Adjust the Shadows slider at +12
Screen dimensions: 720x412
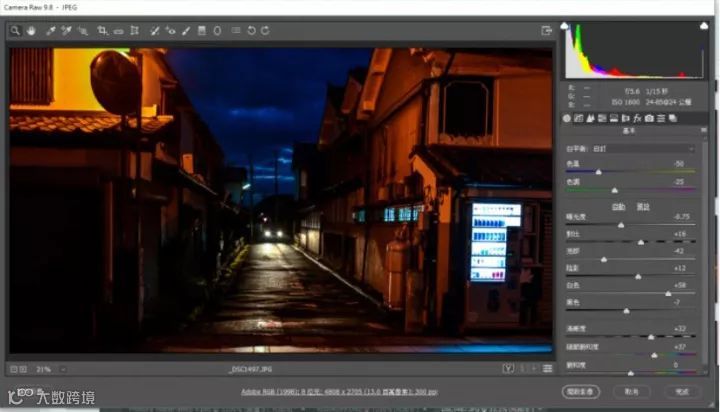coord(638,277)
